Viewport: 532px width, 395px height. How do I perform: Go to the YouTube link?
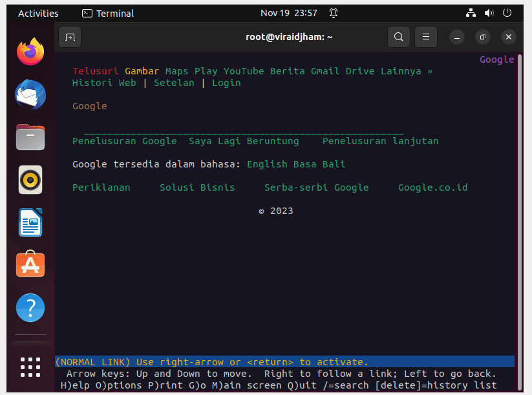click(244, 71)
